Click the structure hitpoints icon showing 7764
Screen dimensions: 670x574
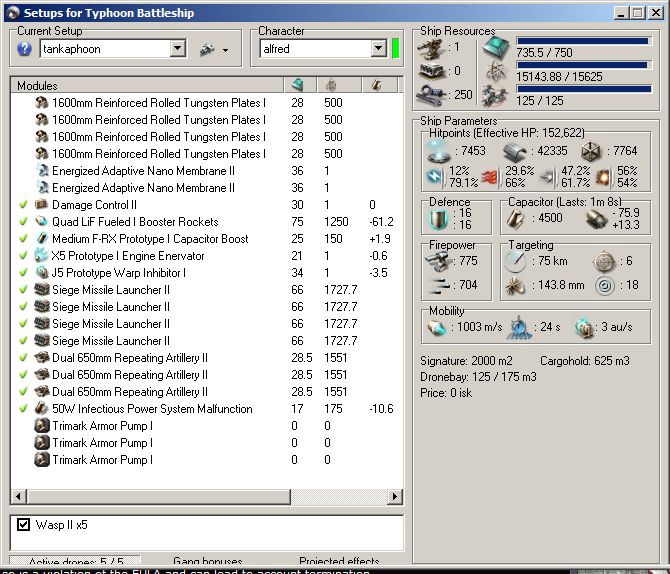point(591,151)
